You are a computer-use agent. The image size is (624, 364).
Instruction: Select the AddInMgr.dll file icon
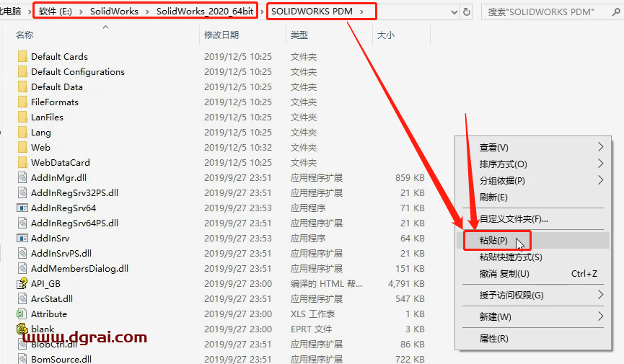click(x=22, y=177)
